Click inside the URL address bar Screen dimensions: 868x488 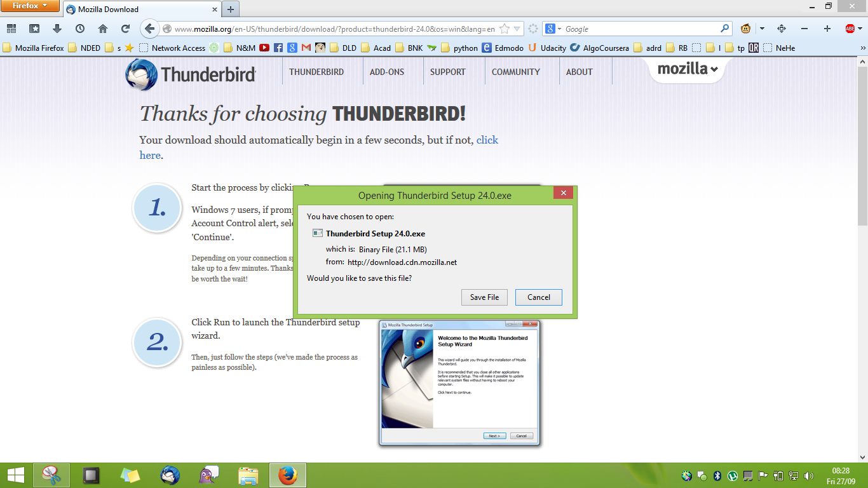point(335,29)
